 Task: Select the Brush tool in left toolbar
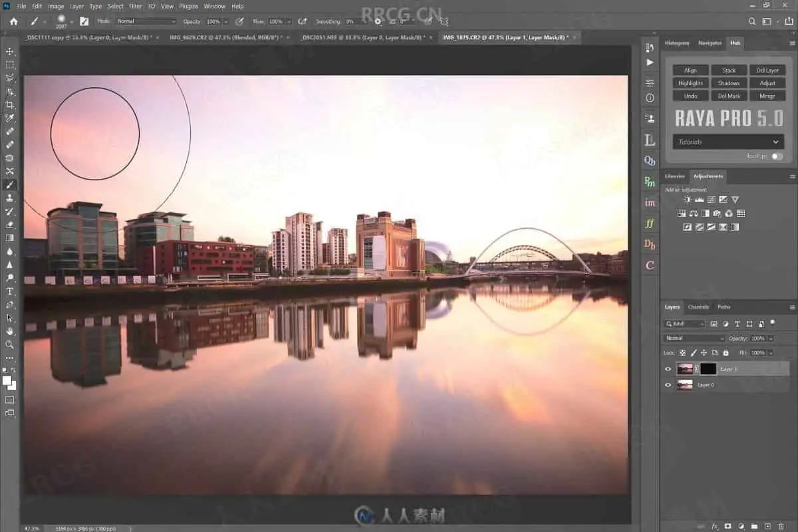10,184
